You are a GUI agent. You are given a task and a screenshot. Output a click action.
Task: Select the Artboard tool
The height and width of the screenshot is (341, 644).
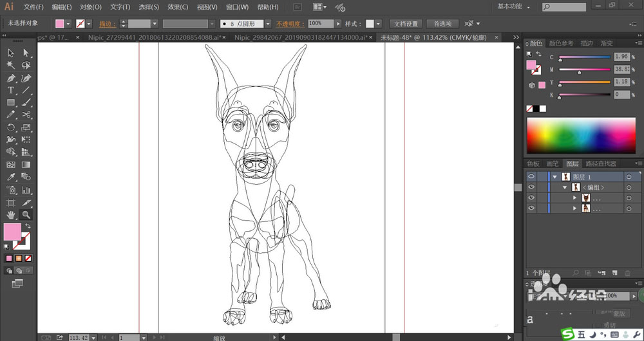pos(11,203)
